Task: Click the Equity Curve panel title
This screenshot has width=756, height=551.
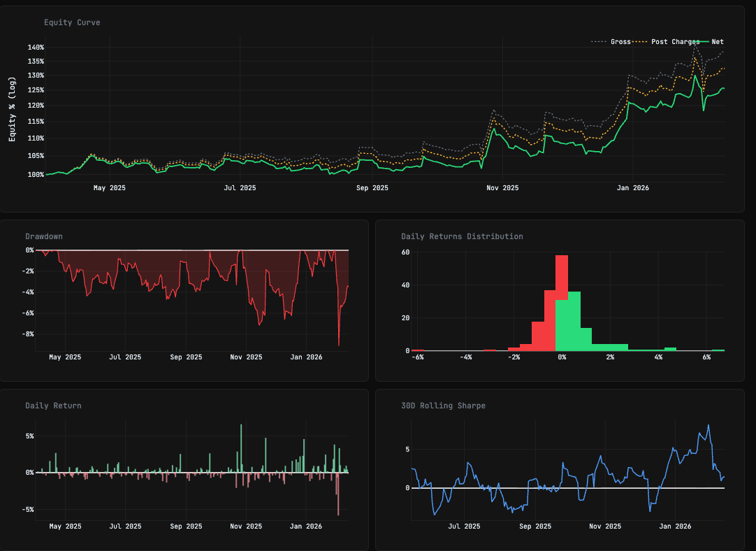Action: tap(72, 22)
